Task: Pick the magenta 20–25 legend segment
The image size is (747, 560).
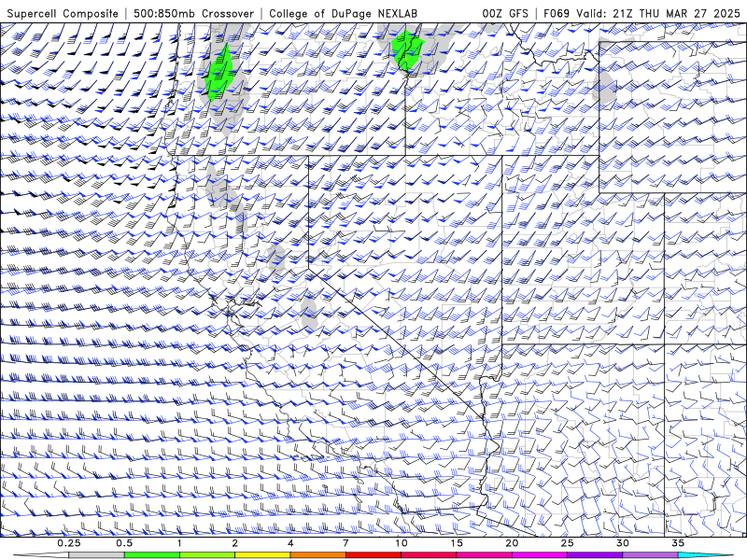Action: point(540,555)
